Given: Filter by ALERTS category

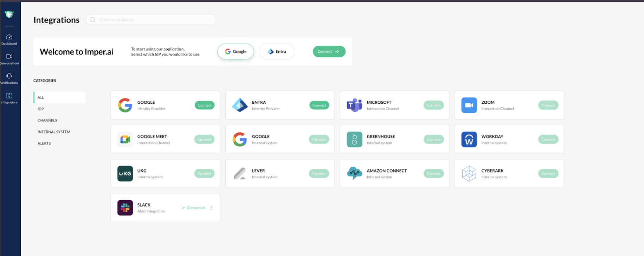Looking at the screenshot, I should (44, 143).
